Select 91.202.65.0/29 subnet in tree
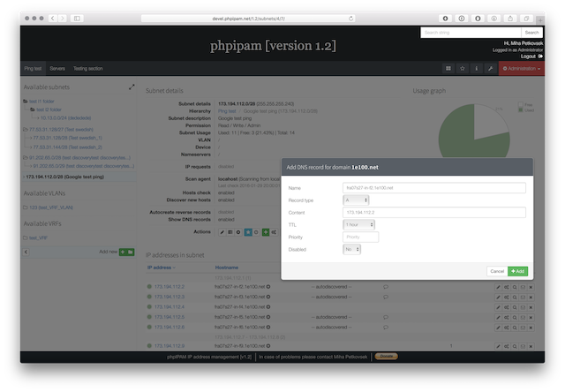 pyautogui.click(x=84, y=166)
